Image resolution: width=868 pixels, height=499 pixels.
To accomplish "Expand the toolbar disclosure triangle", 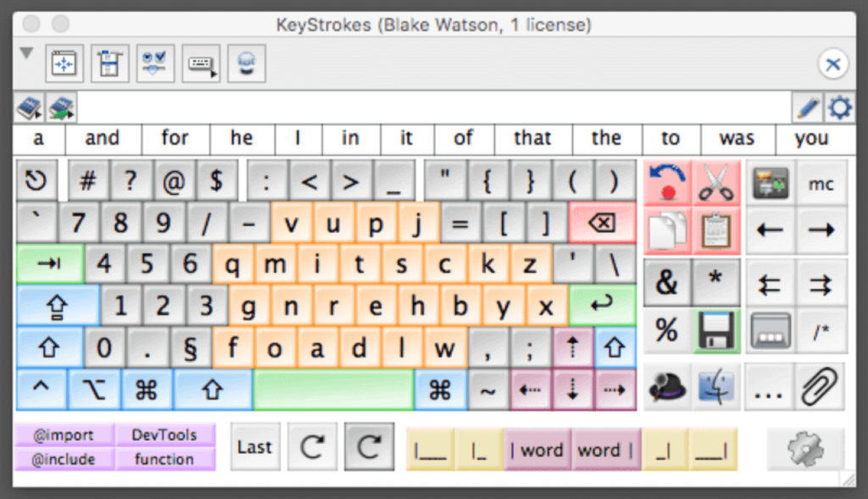I will [26, 53].
